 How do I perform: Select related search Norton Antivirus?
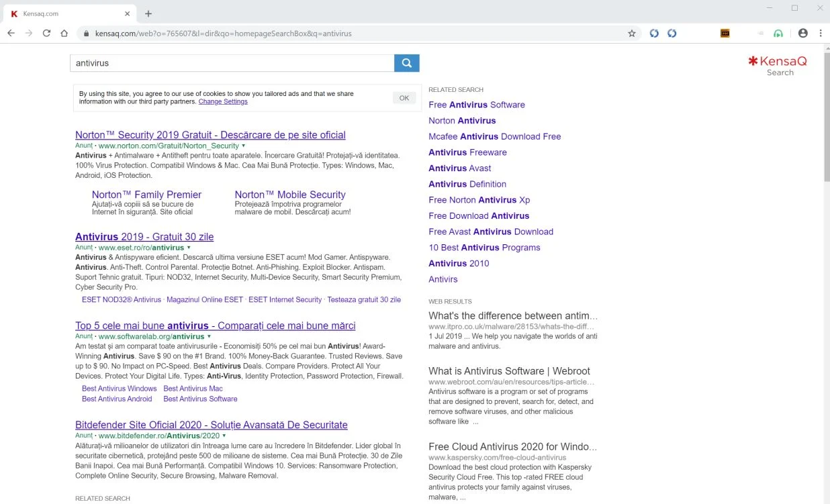tap(462, 121)
